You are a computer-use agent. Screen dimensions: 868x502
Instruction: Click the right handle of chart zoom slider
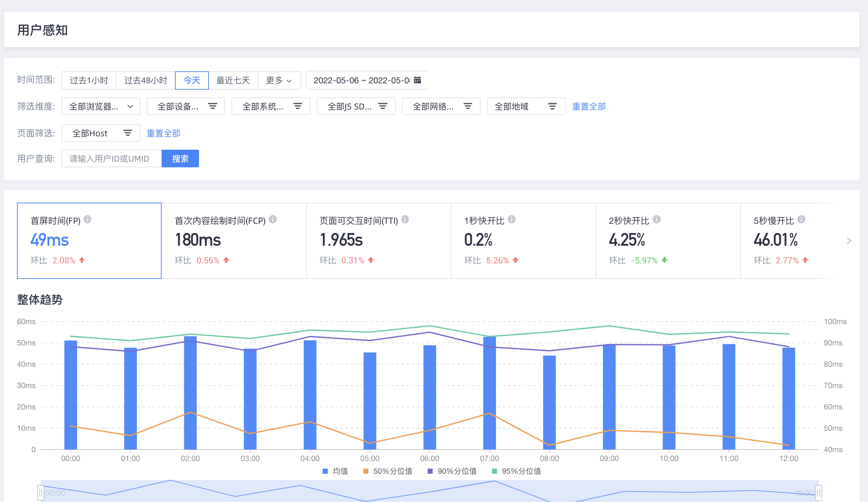pos(819,492)
